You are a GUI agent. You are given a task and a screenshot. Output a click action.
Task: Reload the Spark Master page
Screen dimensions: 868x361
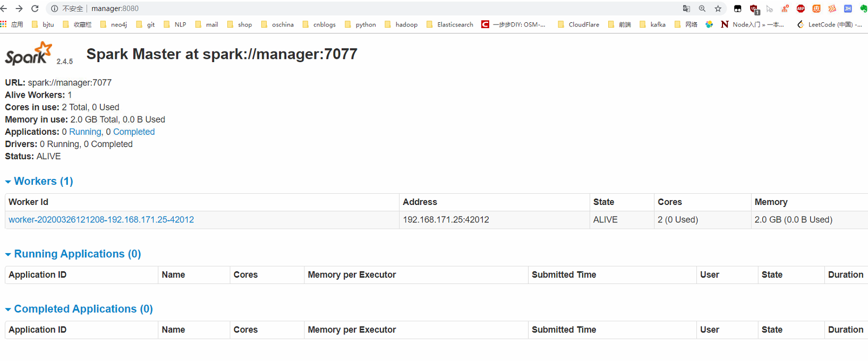pyautogui.click(x=35, y=8)
